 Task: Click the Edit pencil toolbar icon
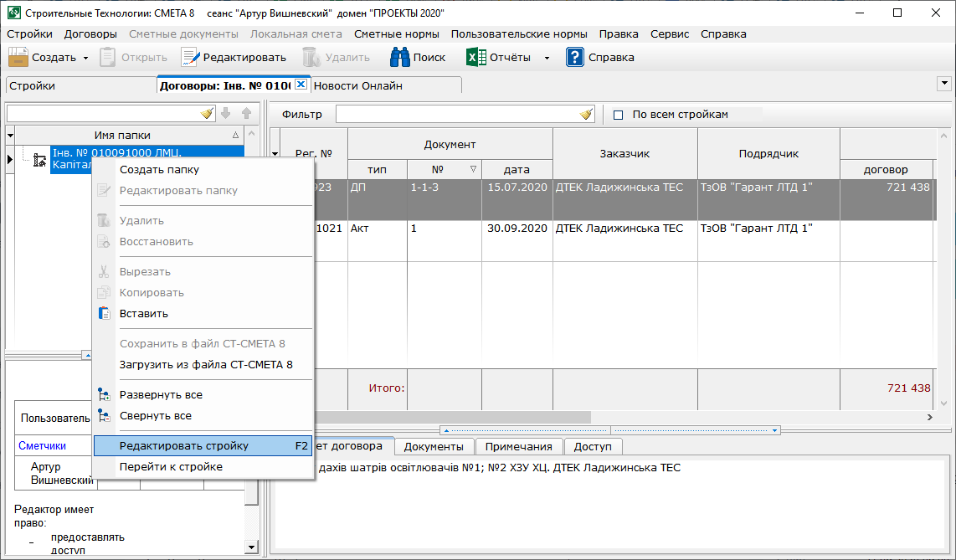pyautogui.click(x=191, y=58)
